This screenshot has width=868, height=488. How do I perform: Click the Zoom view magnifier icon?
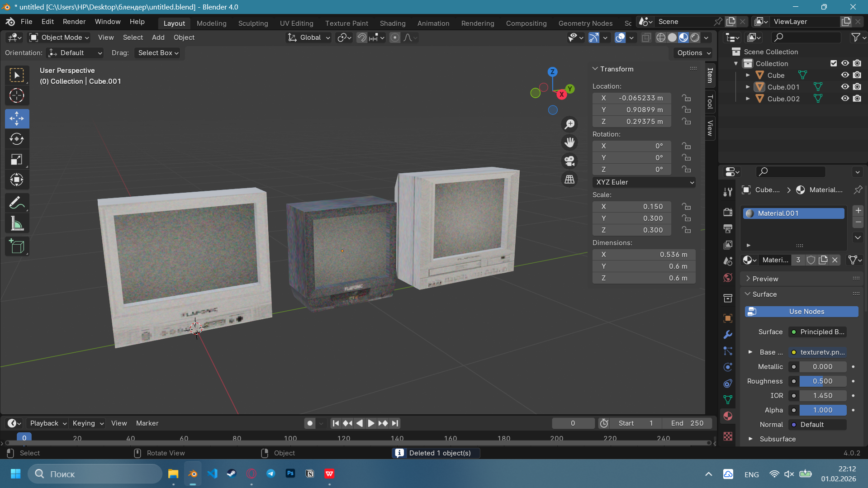click(x=569, y=124)
